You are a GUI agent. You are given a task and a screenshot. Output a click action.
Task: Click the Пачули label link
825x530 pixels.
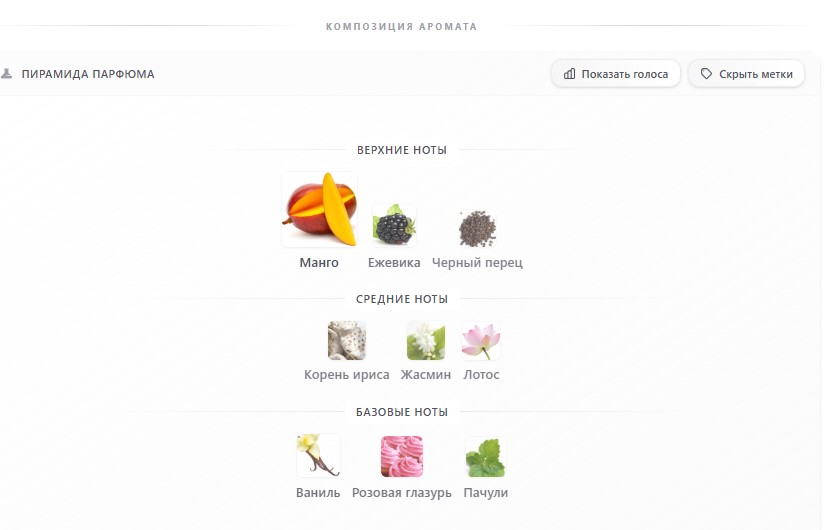click(486, 493)
